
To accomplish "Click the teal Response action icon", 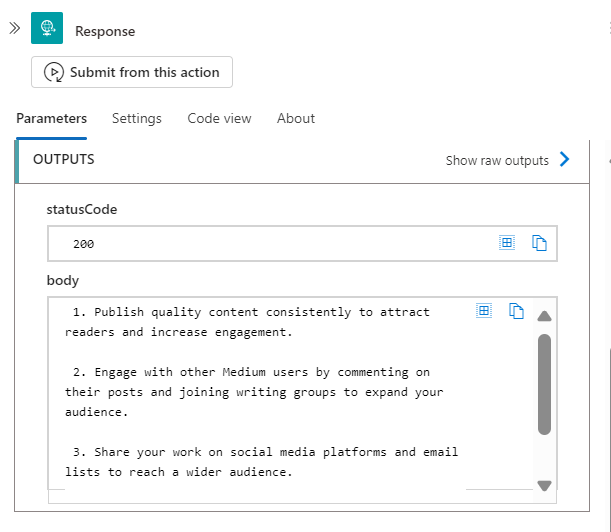I will (47, 28).
